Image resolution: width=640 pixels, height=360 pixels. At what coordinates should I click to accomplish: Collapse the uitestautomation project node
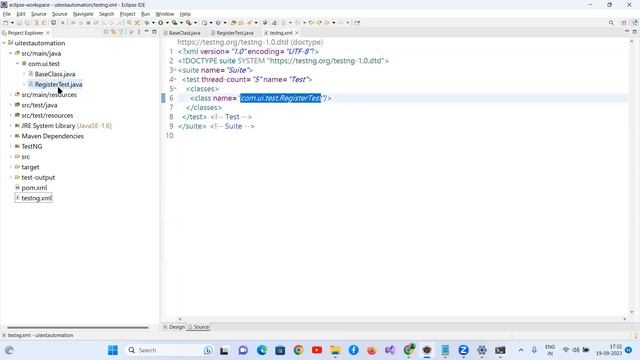4,43
